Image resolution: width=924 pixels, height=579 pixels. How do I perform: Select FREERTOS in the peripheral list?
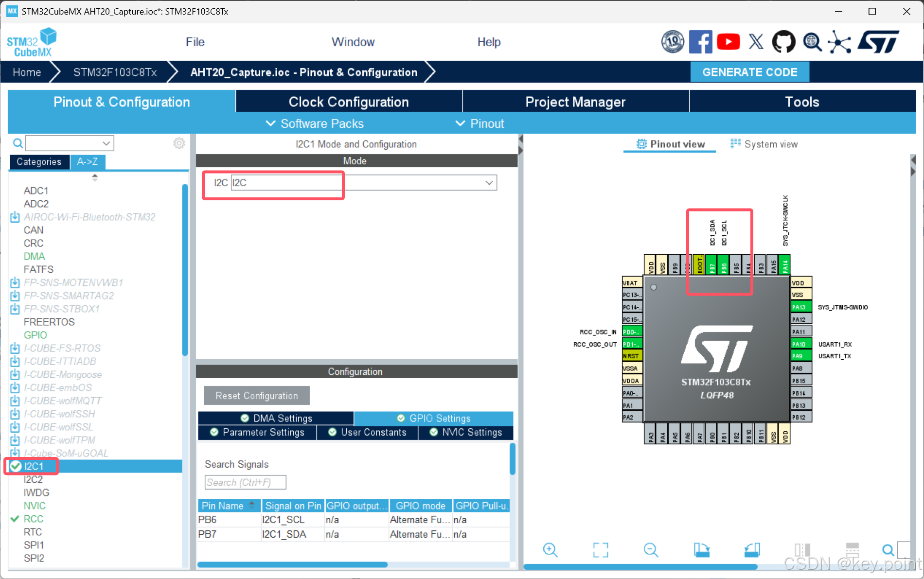[x=49, y=322]
